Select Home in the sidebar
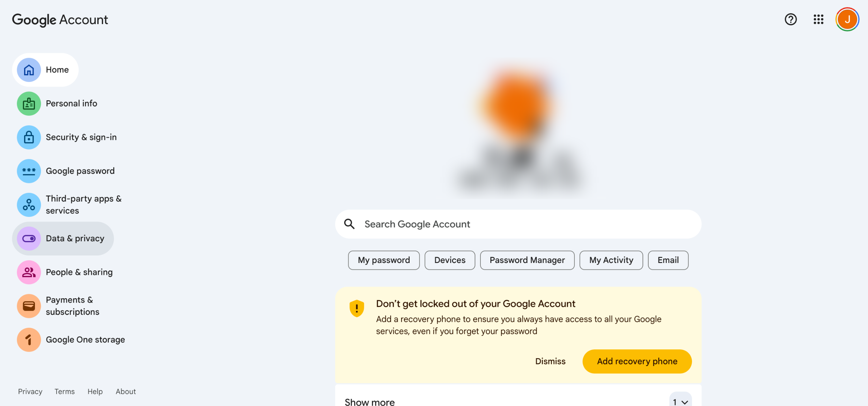 pos(57,70)
